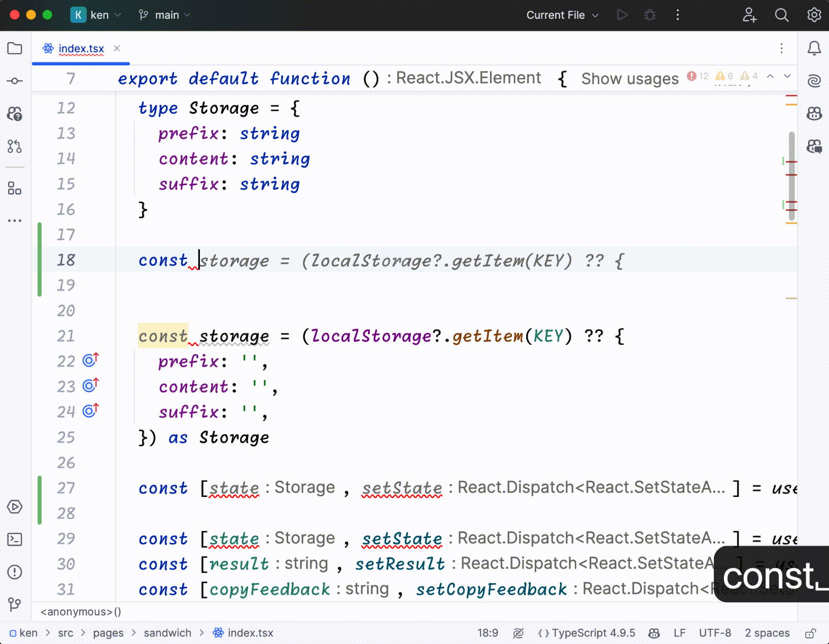Open the Problems tool window icon
This screenshot has width=829, height=644.
[15, 572]
